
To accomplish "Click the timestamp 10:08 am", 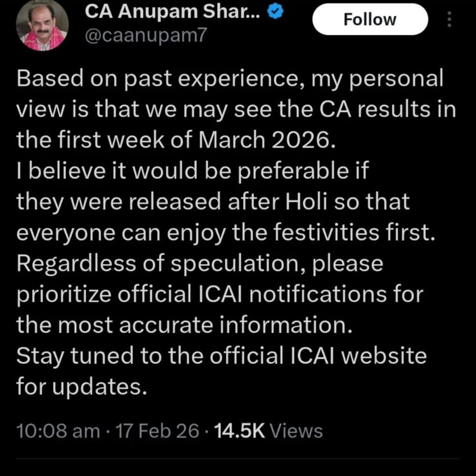I will coord(57,431).
